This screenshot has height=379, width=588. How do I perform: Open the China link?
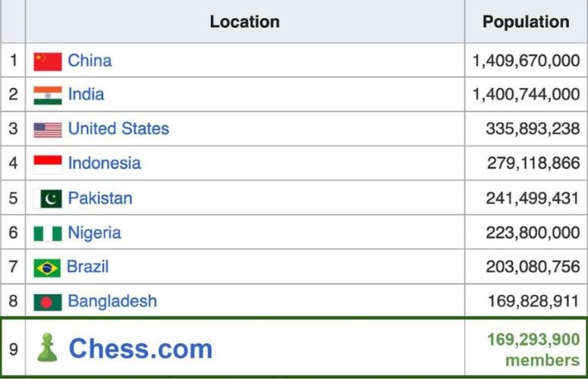click(x=90, y=61)
